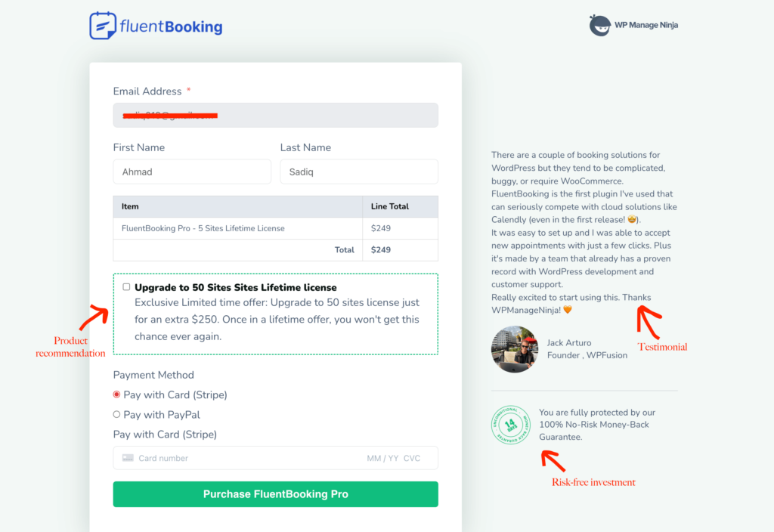Click Jack Arturo's profile photo
The width and height of the screenshot is (774, 532).
coord(514,349)
